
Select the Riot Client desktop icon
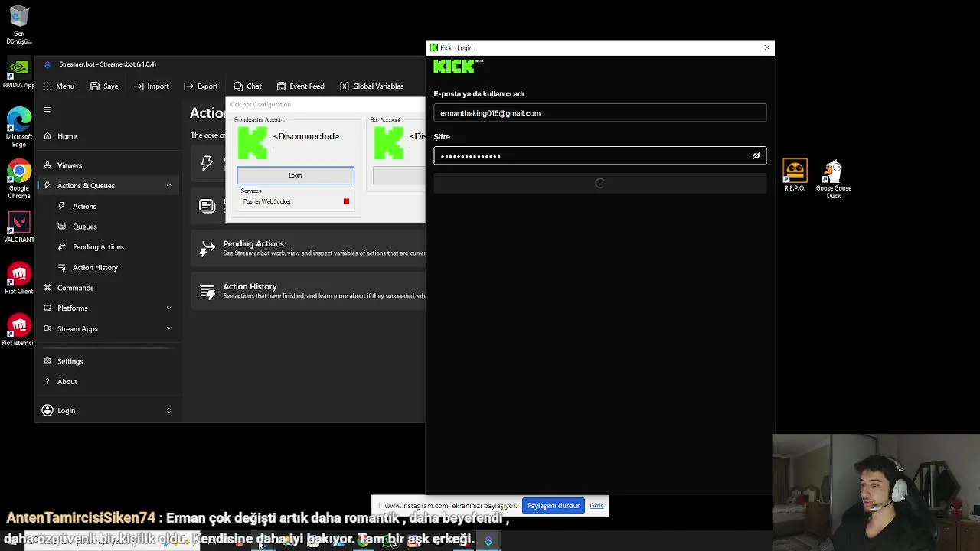19,279
